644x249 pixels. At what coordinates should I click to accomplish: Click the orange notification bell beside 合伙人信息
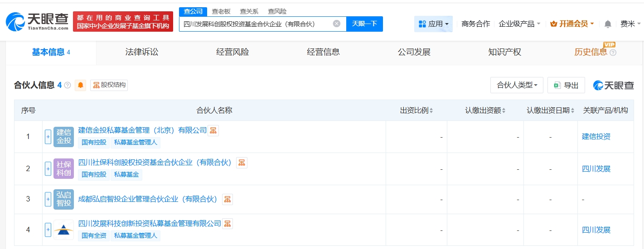(x=81, y=85)
